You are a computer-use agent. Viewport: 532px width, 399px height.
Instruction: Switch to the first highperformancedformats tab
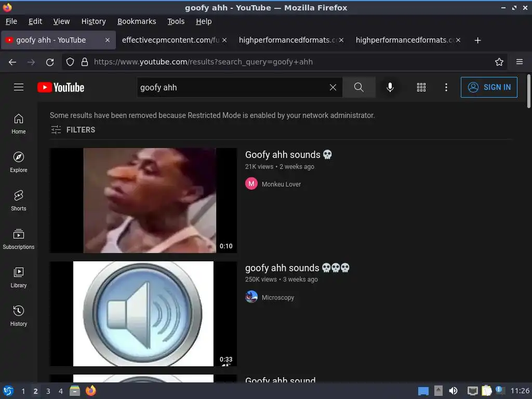(288, 40)
